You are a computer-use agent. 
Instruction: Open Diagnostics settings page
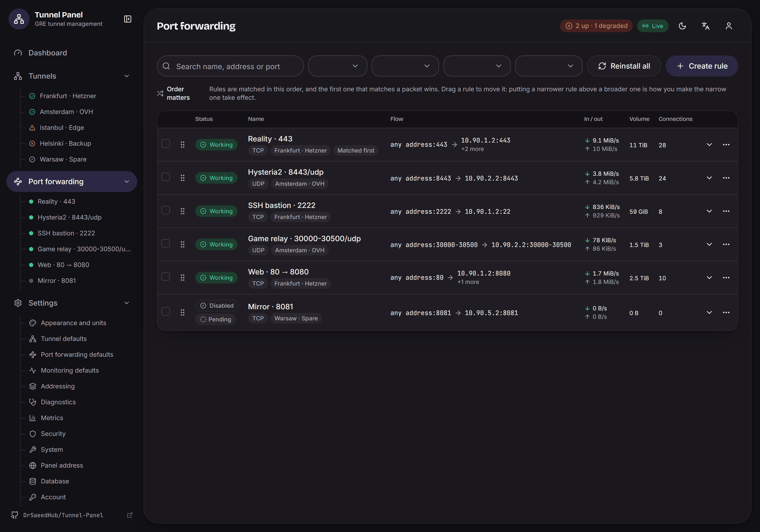point(58,402)
